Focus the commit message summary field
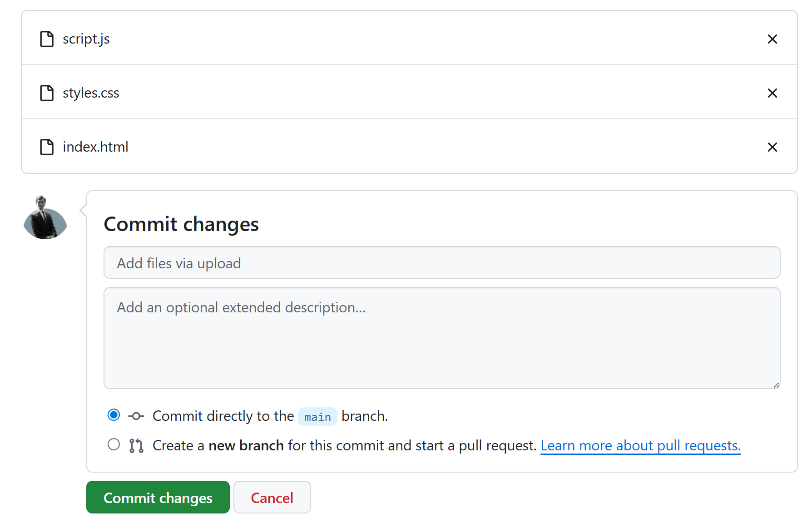This screenshot has height=528, width=812. (x=441, y=263)
